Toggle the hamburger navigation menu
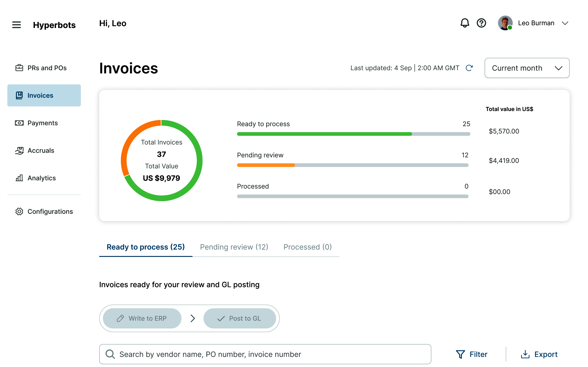 (x=16, y=25)
